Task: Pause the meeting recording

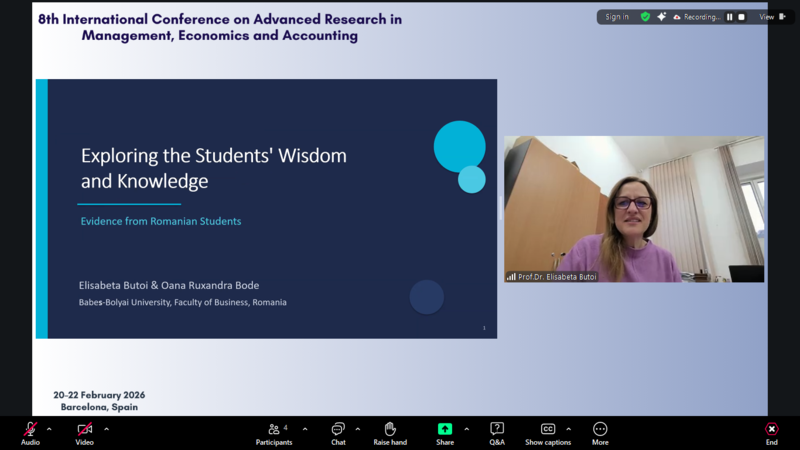Action: point(730,17)
